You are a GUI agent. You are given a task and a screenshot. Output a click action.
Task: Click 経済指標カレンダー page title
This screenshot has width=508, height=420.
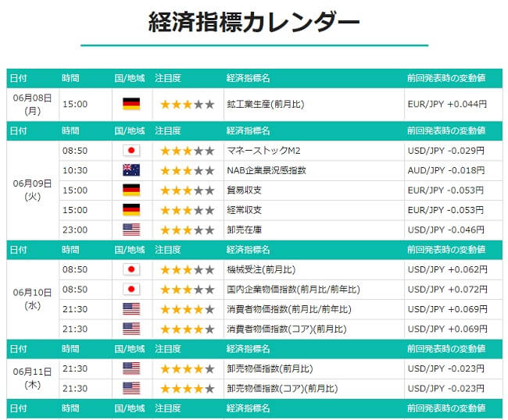pyautogui.click(x=254, y=22)
